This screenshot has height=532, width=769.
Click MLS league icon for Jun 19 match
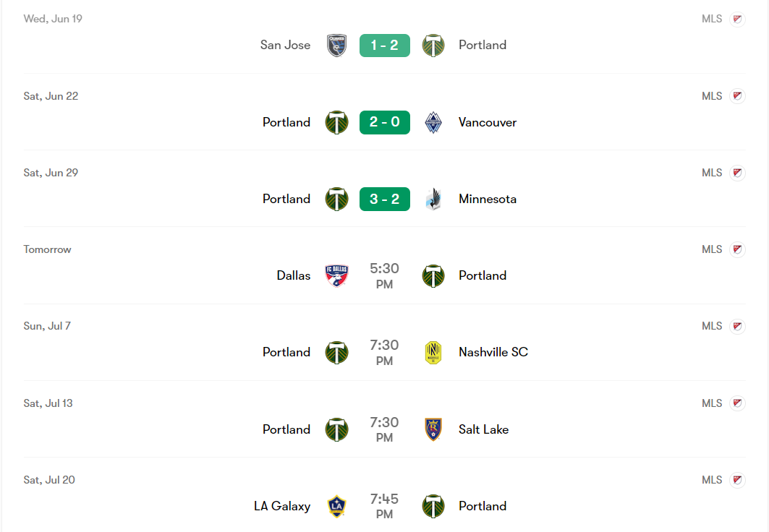737,19
